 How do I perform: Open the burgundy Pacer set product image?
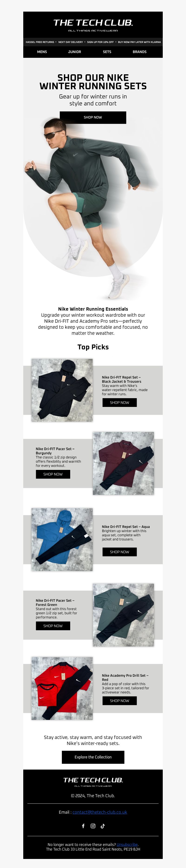click(123, 463)
